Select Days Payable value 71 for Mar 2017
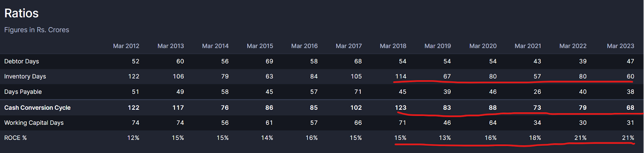This screenshot has height=153, width=644. [358, 92]
